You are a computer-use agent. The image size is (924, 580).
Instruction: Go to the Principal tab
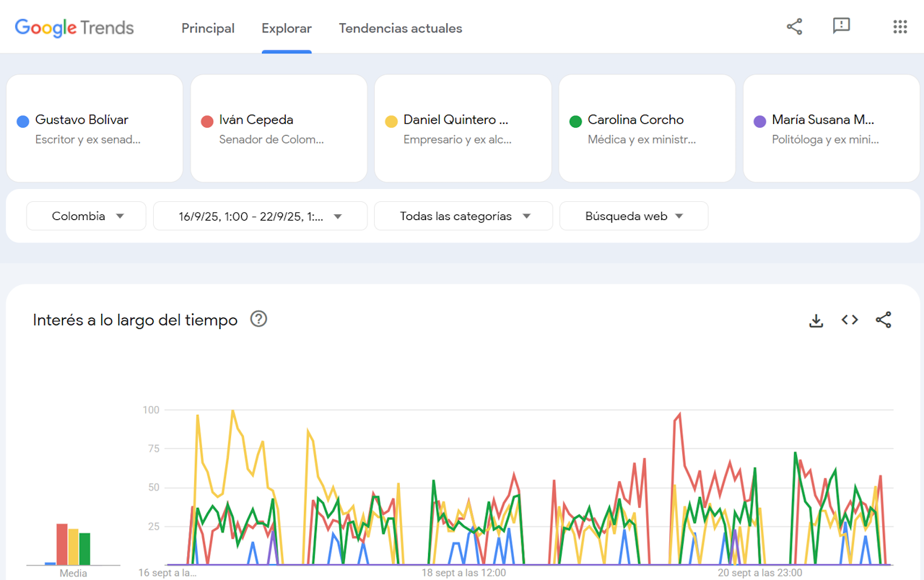click(x=208, y=29)
